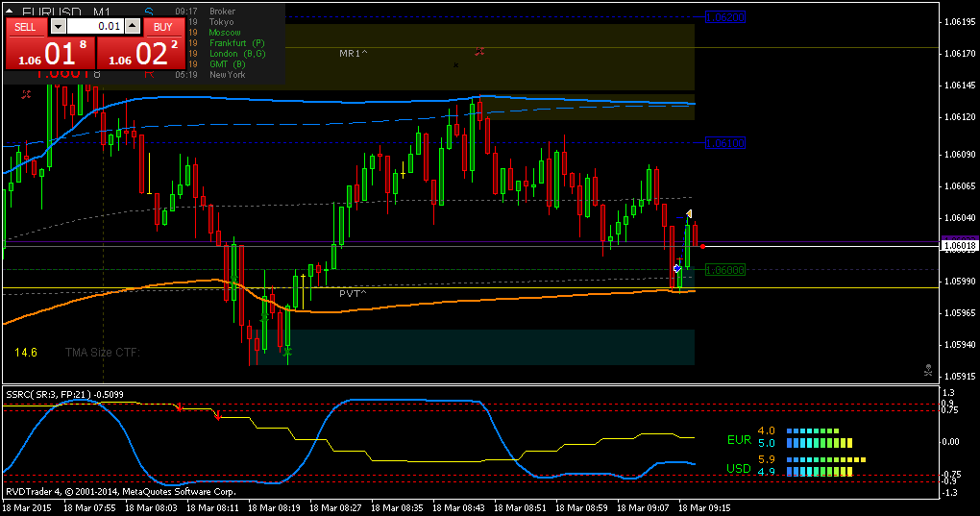Select the red cross marker near MR1 line
This screenshot has height=516, width=980.
point(479,51)
